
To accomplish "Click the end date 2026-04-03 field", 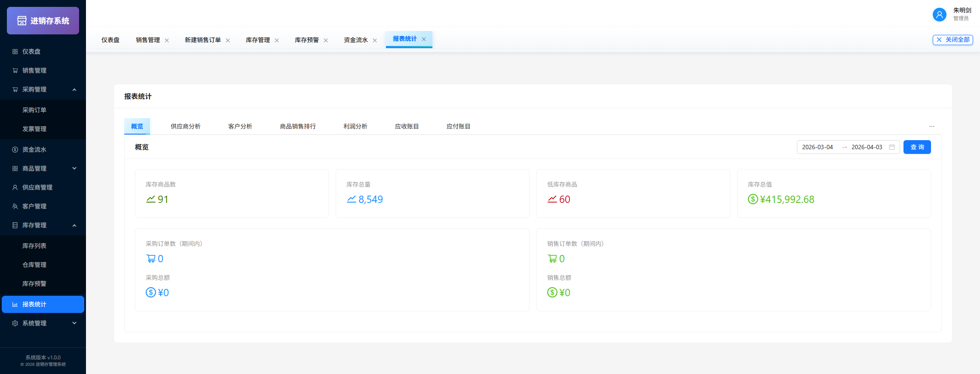I will (x=867, y=147).
